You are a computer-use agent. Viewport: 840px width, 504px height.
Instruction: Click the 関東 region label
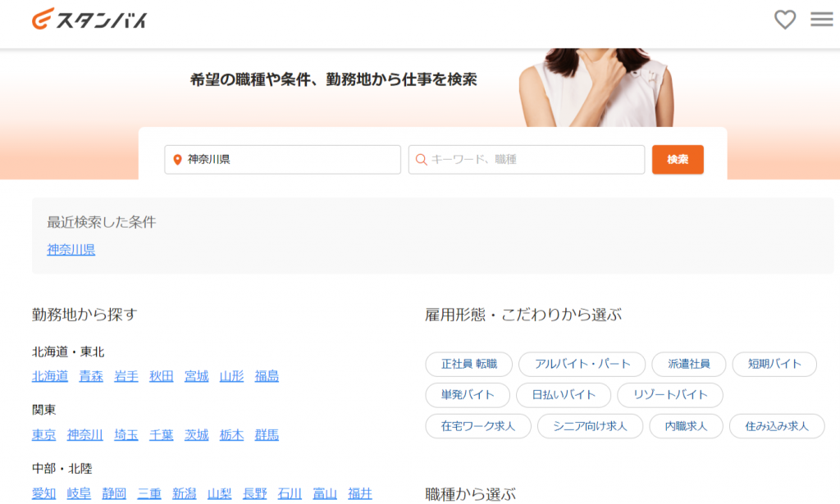[x=44, y=410]
